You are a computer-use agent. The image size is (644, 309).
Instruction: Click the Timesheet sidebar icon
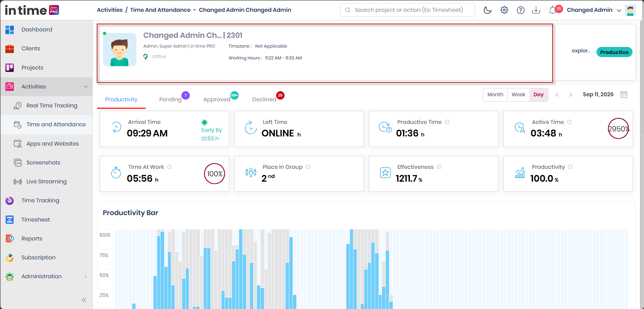pos(10,220)
